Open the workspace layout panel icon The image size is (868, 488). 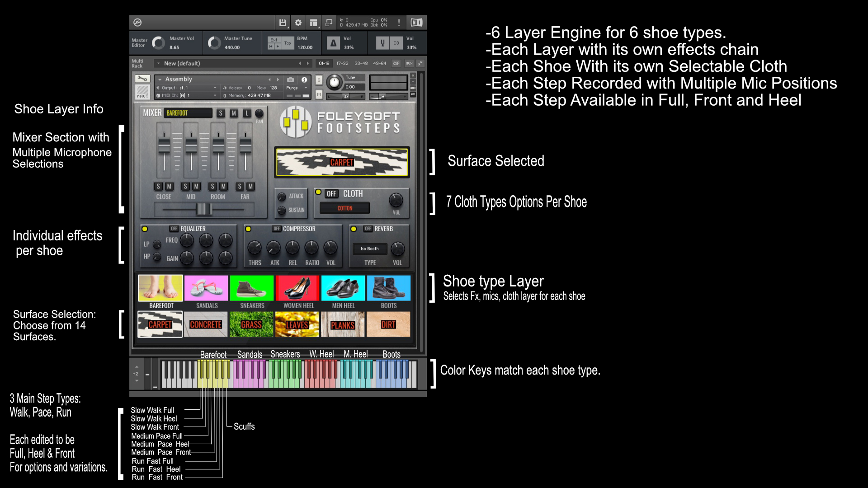(x=313, y=23)
